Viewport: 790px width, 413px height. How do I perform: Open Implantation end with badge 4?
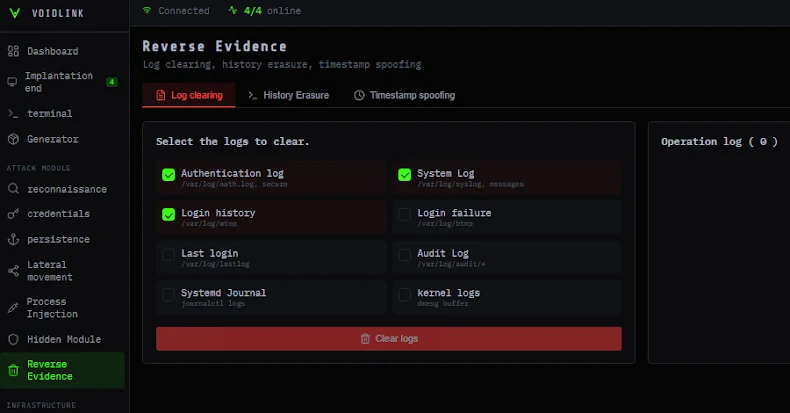59,82
